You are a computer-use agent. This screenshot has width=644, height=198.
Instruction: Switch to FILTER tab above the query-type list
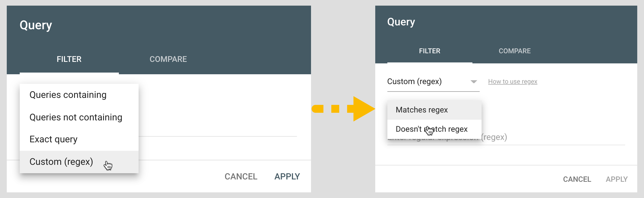tap(69, 59)
